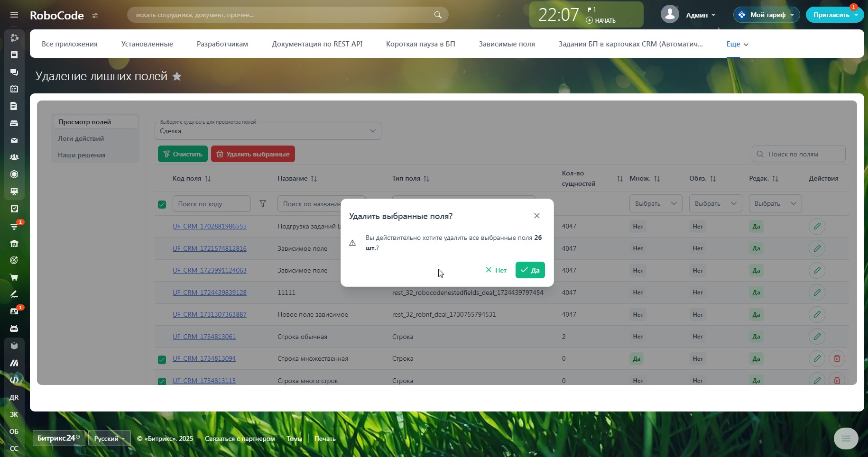Open the workgroups people icon in sidebar
Image resolution: width=868 pixels, height=457 pixels.
[x=14, y=157]
